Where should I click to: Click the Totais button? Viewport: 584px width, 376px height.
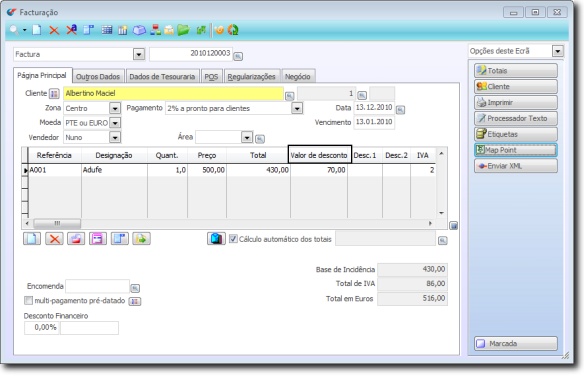pos(516,70)
